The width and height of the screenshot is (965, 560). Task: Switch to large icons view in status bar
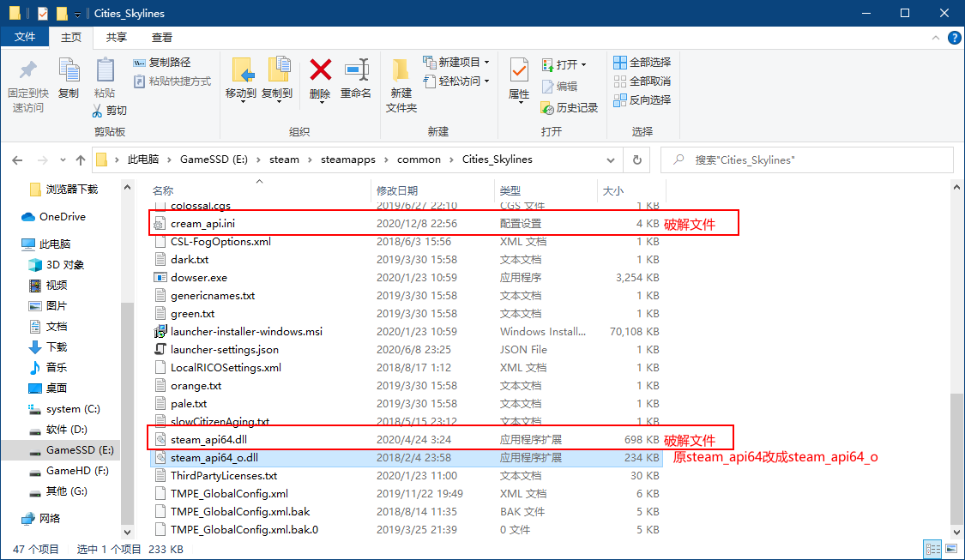pyautogui.click(x=951, y=549)
